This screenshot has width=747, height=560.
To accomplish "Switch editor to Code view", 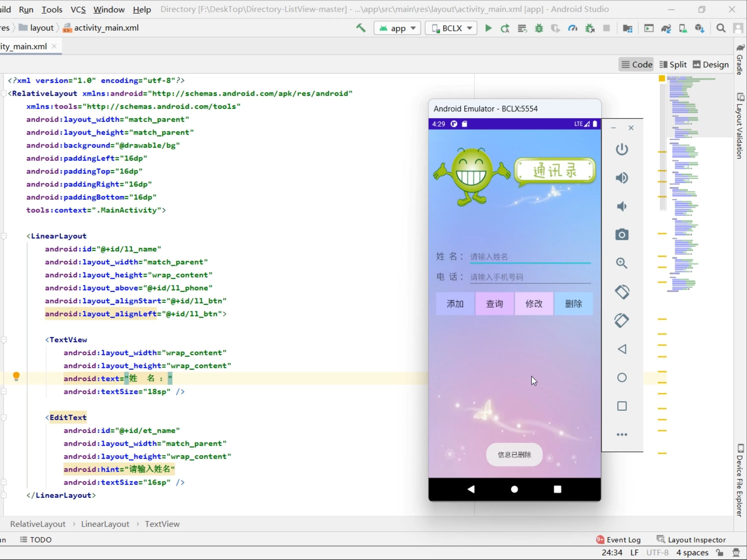I will coord(636,65).
